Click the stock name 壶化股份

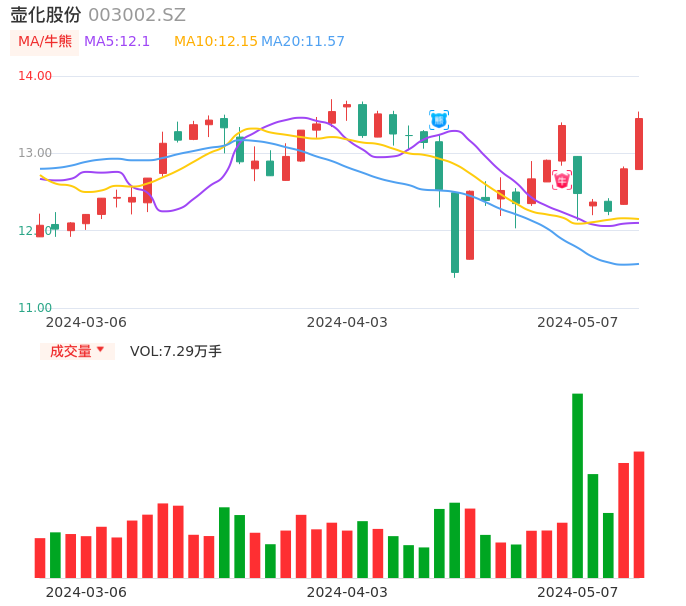tap(46, 15)
